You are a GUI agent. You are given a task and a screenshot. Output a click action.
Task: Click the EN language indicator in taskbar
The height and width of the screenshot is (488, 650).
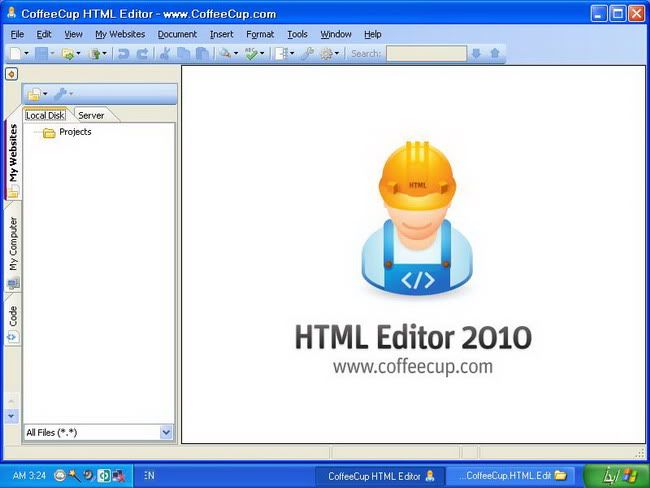(149, 476)
